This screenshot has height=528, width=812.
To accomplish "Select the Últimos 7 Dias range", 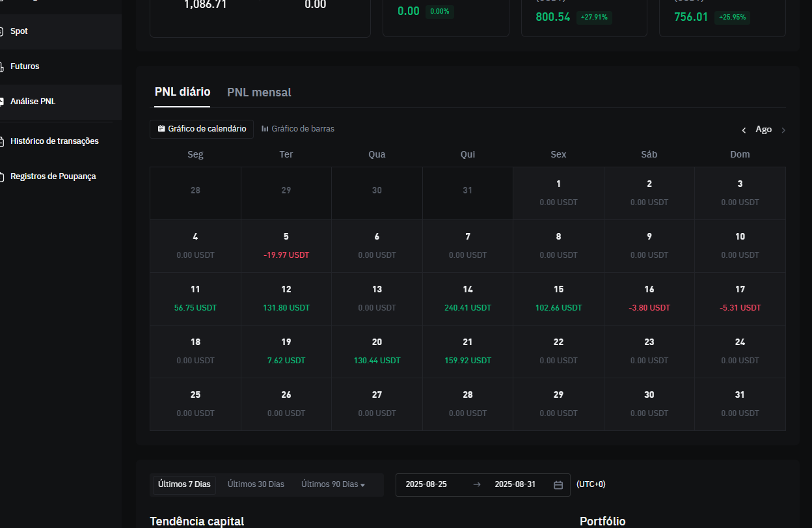I will (184, 484).
